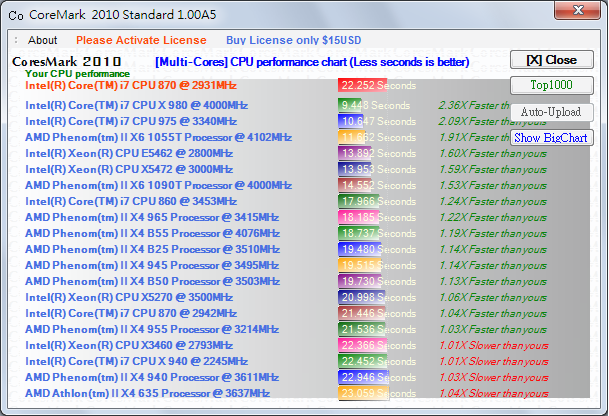Click Show BigChart button
The image size is (609, 416).
(552, 138)
